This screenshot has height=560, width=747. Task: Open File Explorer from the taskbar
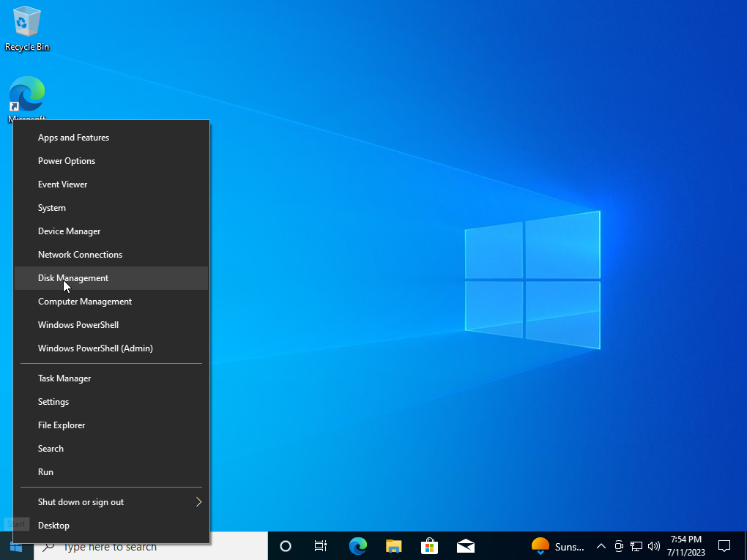[x=393, y=545]
